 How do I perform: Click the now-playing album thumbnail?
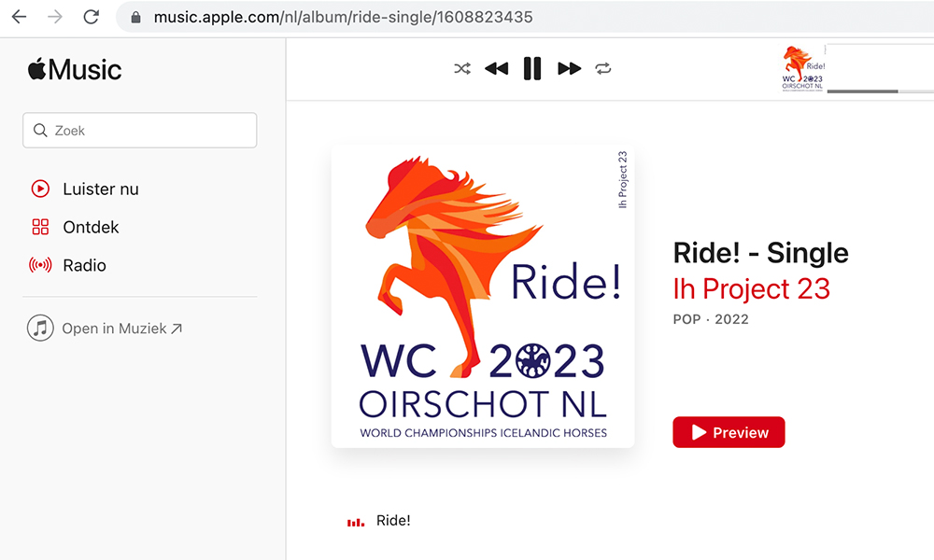point(802,68)
